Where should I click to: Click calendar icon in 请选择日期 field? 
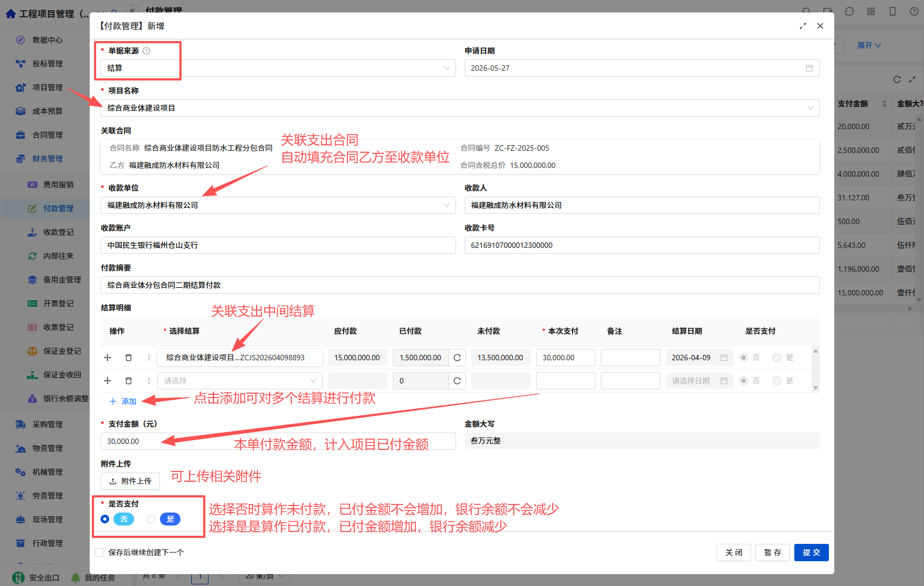724,381
